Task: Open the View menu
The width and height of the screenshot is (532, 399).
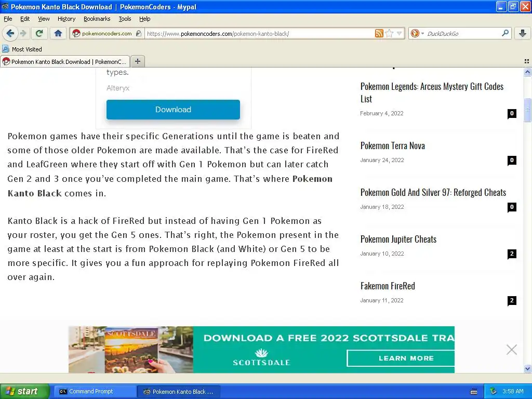Action: (44, 19)
